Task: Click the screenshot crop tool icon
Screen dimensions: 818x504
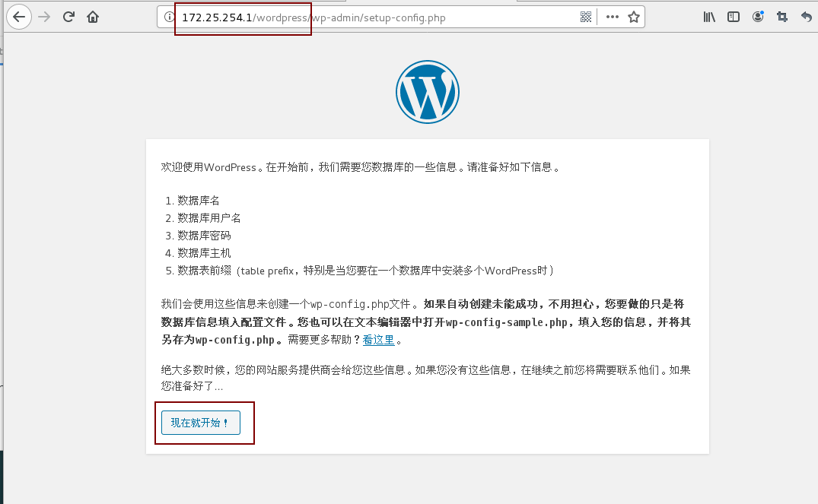Action: [782, 17]
